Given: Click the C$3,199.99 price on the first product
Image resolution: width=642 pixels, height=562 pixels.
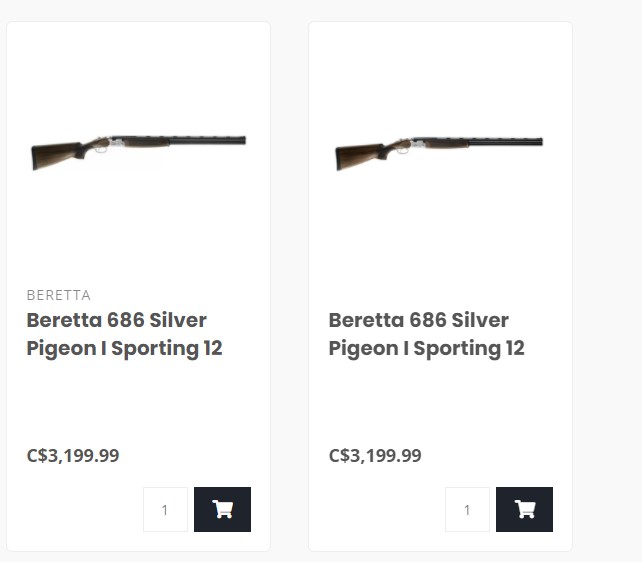Looking at the screenshot, I should [73, 455].
